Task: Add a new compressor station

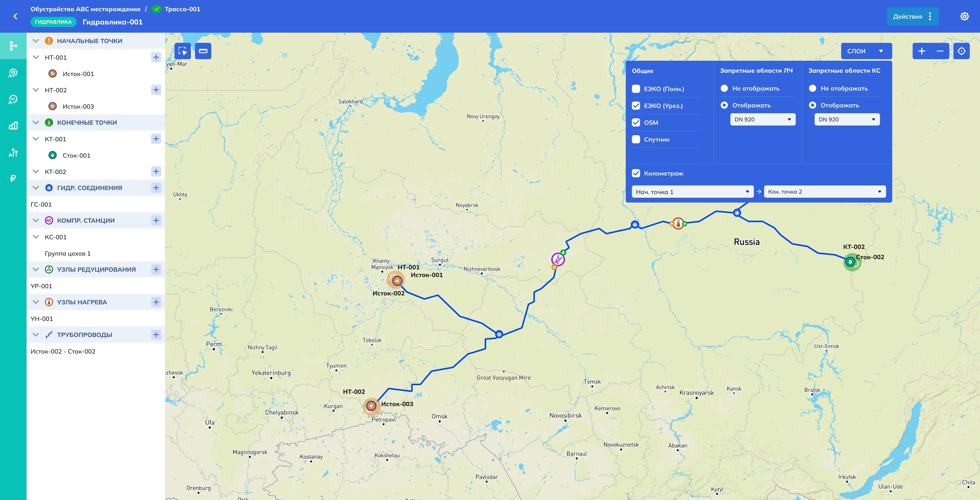Action: [156, 220]
